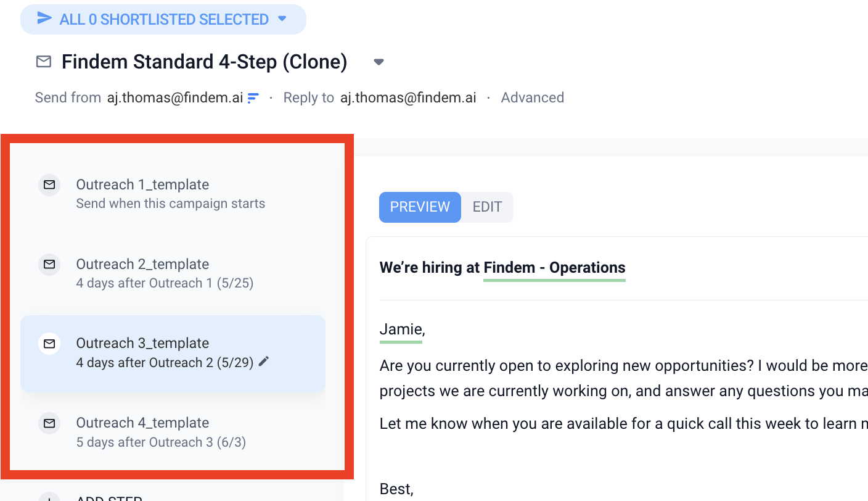Image resolution: width=868 pixels, height=501 pixels.
Task: Click the underlined Jamie name placeholder
Action: (x=401, y=329)
